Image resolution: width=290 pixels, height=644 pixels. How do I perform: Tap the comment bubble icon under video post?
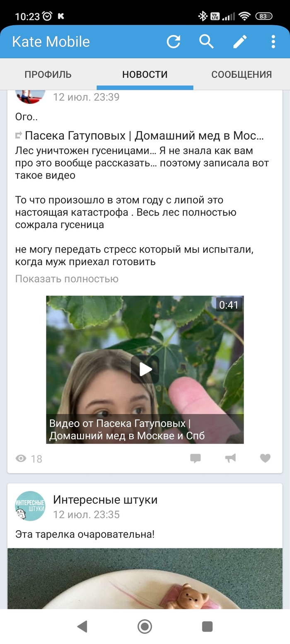coord(196,458)
